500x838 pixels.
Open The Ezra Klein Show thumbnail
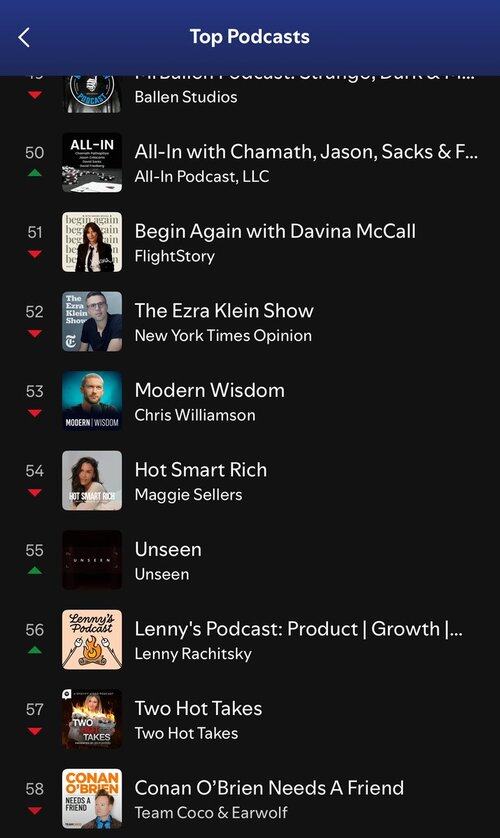(92, 322)
